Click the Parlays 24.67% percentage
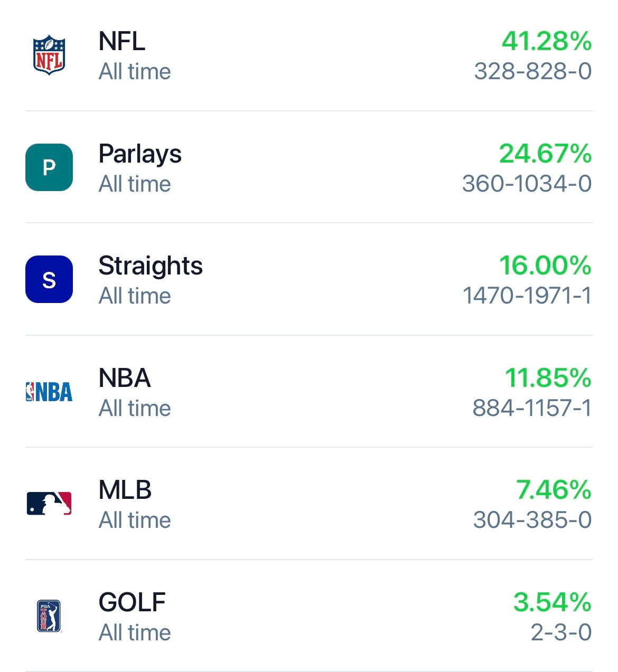This screenshot has height=672, width=618. tap(545, 154)
